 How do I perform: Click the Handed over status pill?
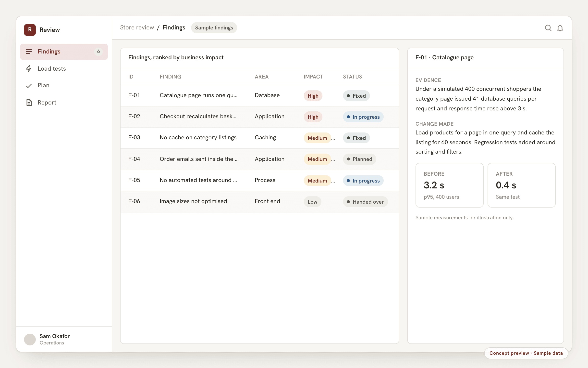pos(365,202)
